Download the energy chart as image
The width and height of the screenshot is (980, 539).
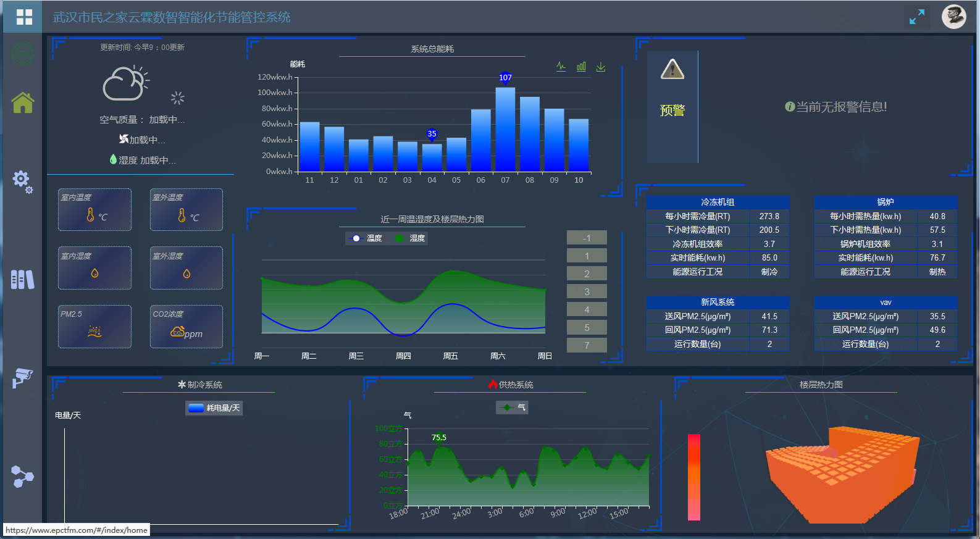point(601,67)
